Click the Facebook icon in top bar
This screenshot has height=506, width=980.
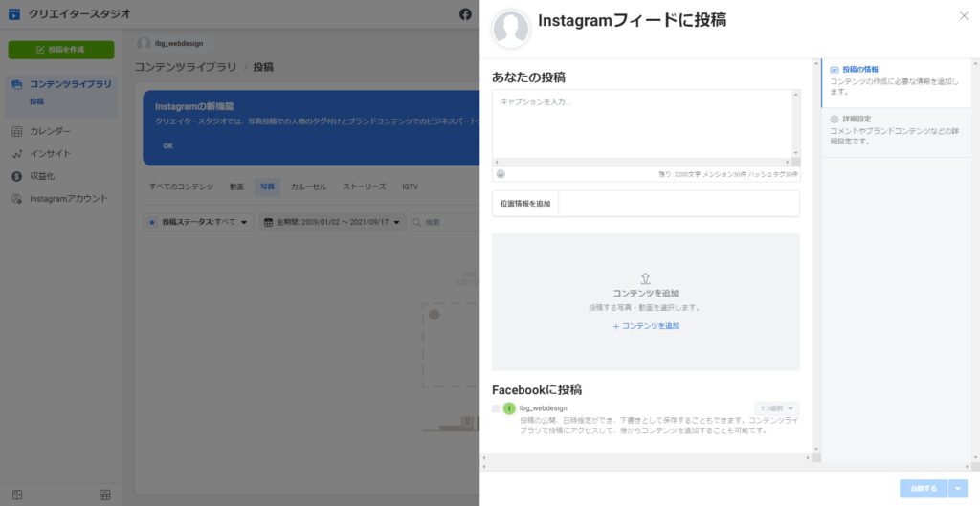point(465,13)
